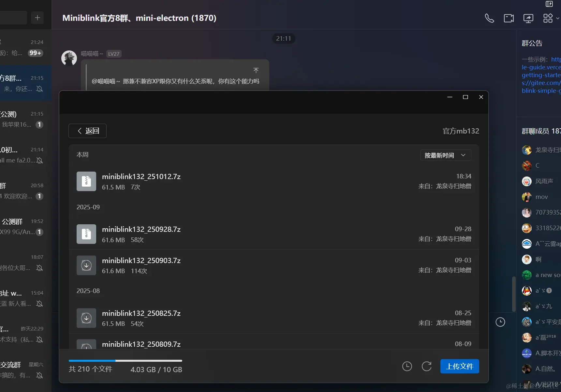Open the clock icon beside the member list
This screenshot has height=392, width=561.
click(500, 322)
